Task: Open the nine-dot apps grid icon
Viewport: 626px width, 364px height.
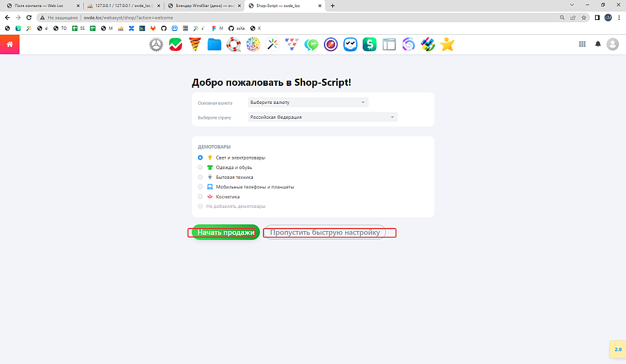Action: (x=582, y=45)
